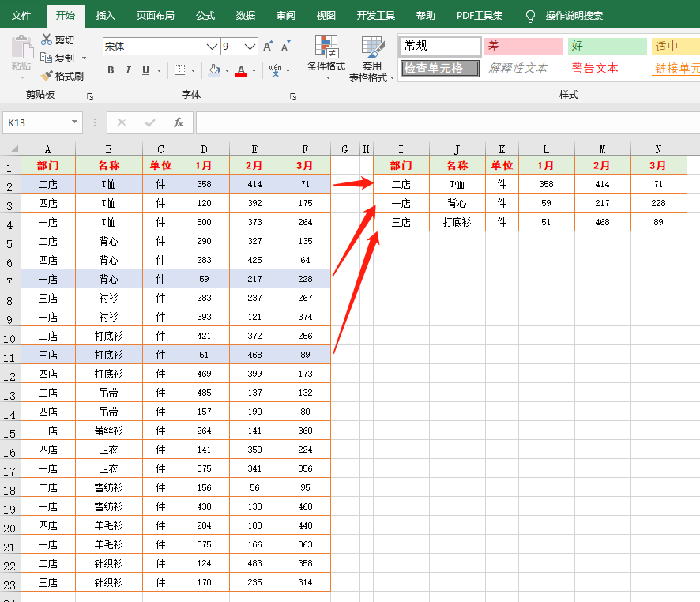
Task: Open Conditional Formatting
Action: pos(326,57)
